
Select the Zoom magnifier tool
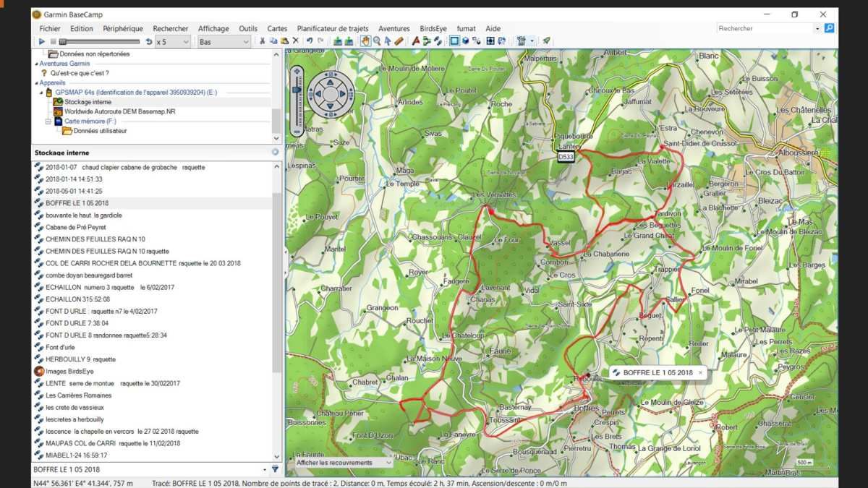pyautogui.click(x=377, y=41)
